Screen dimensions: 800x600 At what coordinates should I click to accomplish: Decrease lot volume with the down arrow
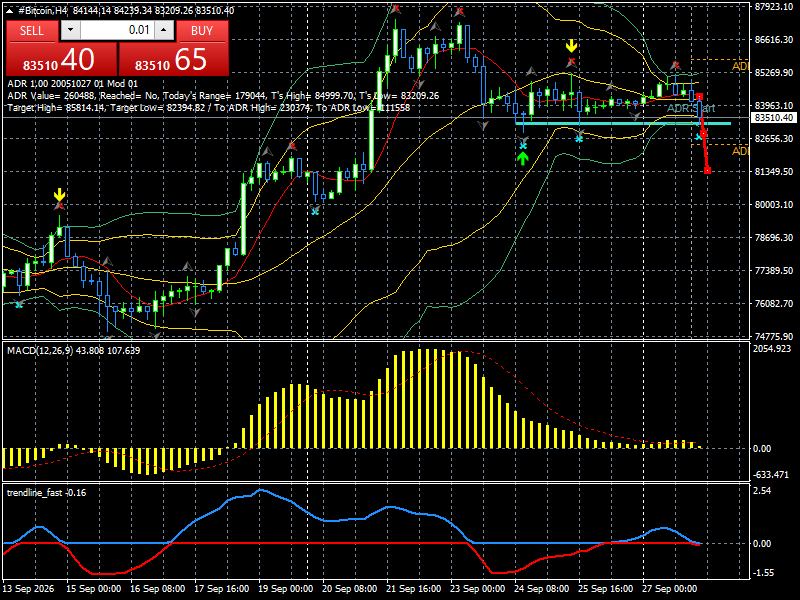click(x=70, y=31)
